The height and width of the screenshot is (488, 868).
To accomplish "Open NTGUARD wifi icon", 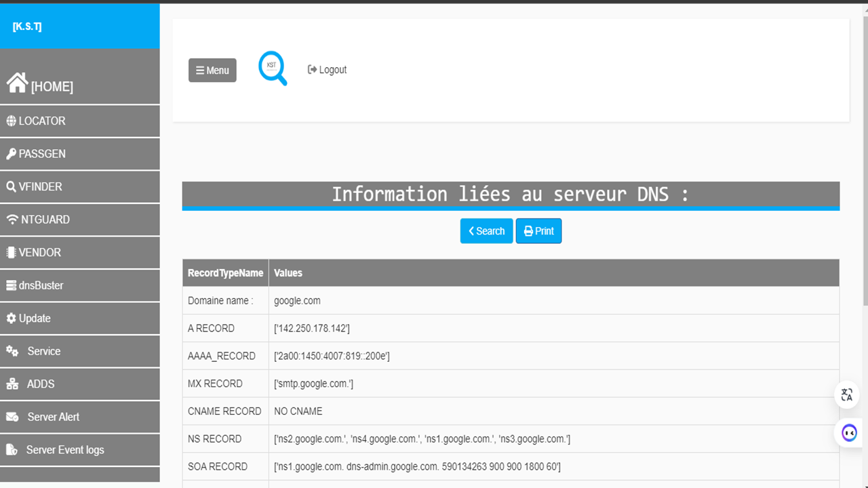I will [x=12, y=220].
